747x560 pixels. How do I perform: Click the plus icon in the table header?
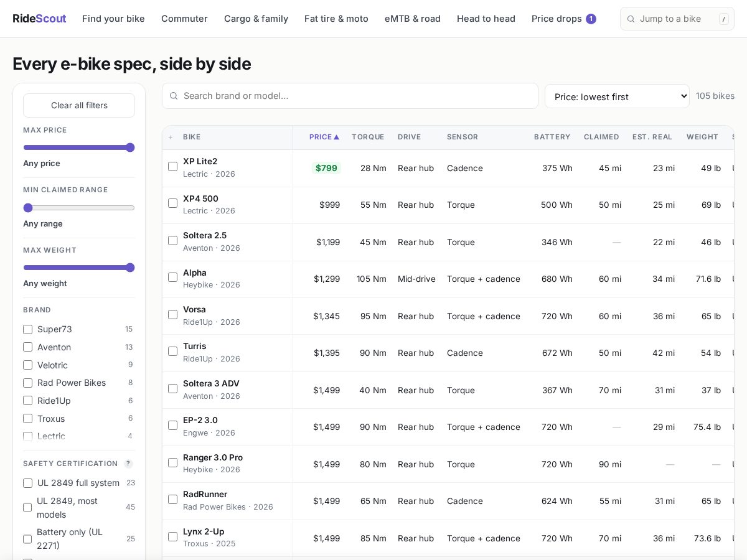click(x=171, y=137)
